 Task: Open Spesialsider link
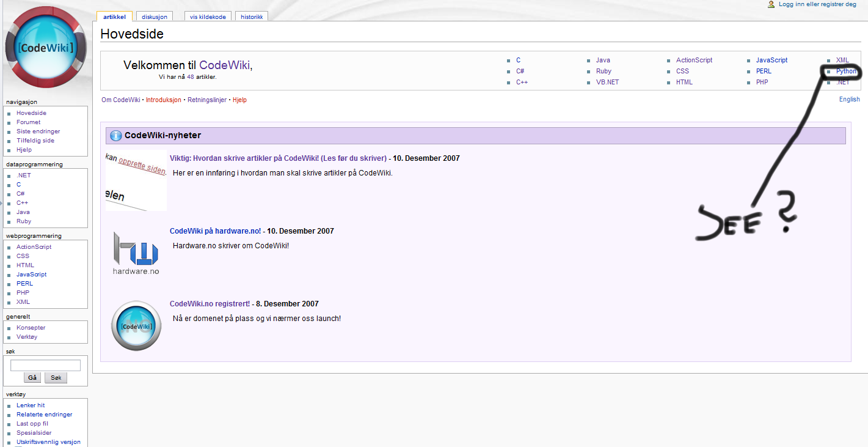click(34, 433)
